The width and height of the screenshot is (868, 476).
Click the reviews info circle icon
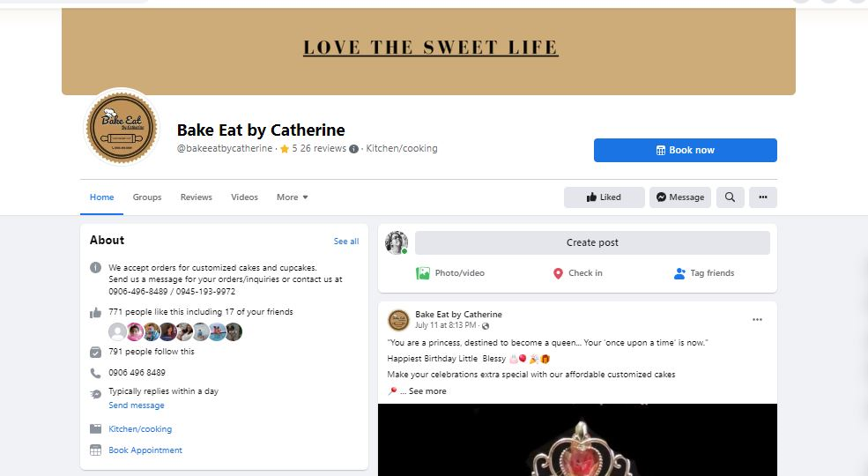coord(353,149)
